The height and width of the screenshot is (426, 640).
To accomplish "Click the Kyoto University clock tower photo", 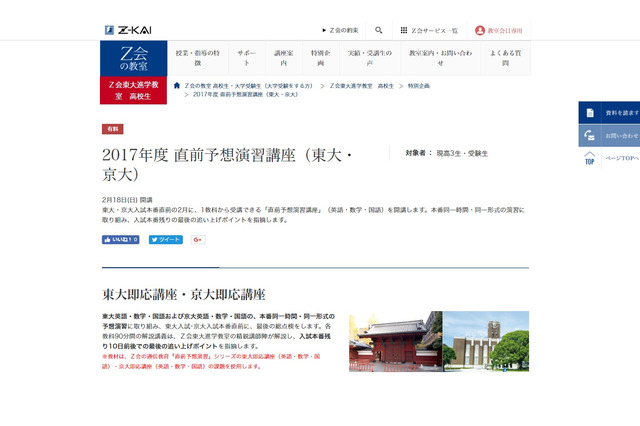I will point(486,342).
